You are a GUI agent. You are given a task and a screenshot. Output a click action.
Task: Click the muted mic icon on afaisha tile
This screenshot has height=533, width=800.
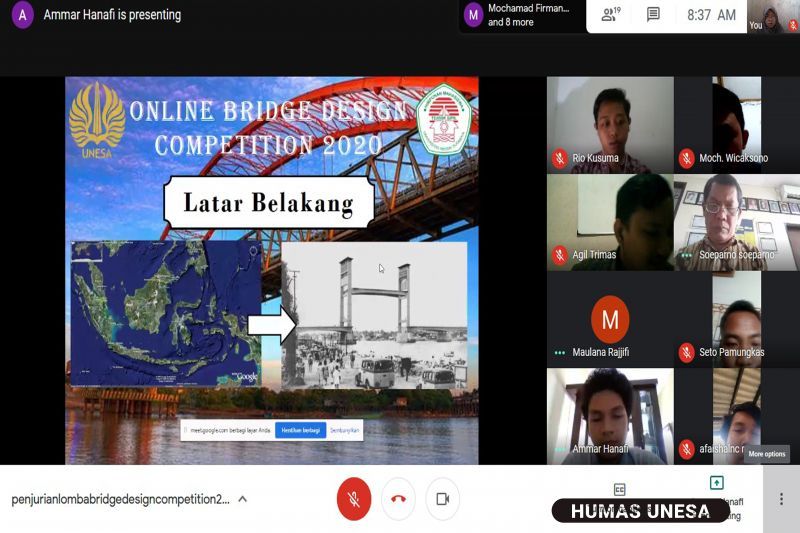(687, 449)
